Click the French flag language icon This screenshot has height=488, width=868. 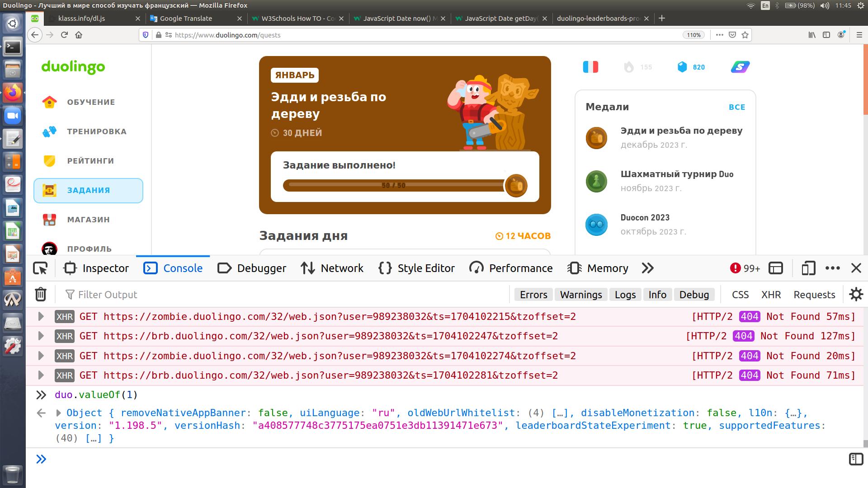coord(590,67)
